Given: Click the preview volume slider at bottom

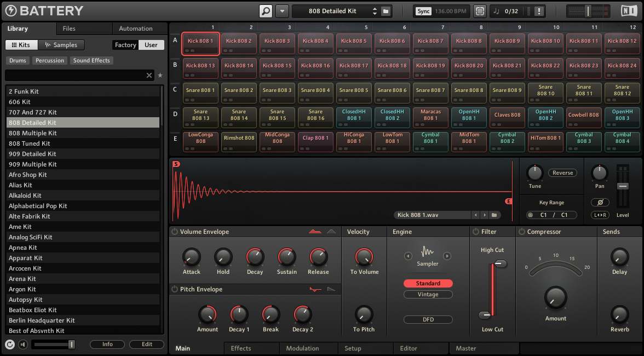Looking at the screenshot, I should click(x=55, y=344).
